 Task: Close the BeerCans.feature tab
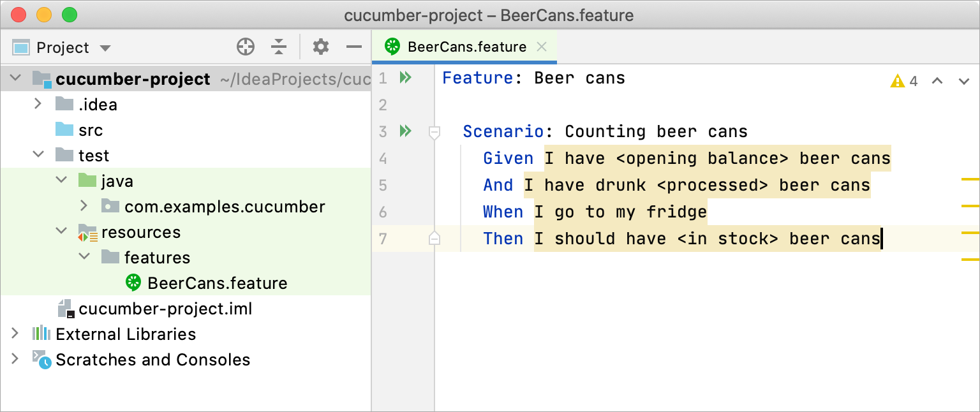542,47
